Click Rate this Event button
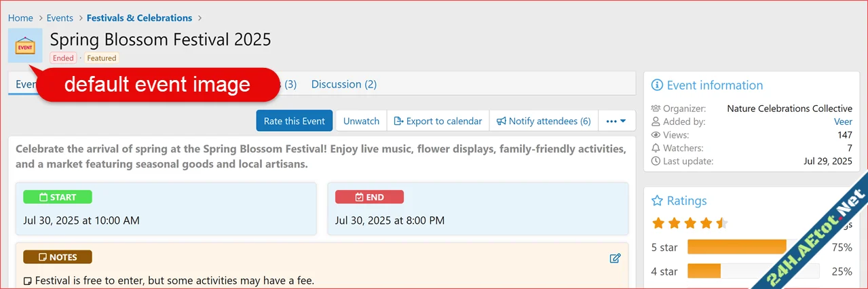Viewport: 868px width, 289px height. (295, 121)
